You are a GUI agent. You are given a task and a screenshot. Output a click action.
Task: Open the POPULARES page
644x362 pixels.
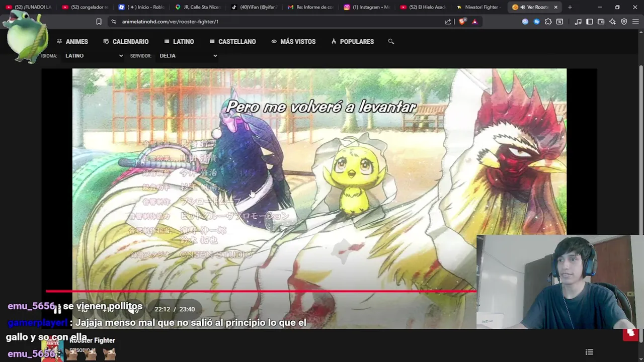pyautogui.click(x=352, y=42)
